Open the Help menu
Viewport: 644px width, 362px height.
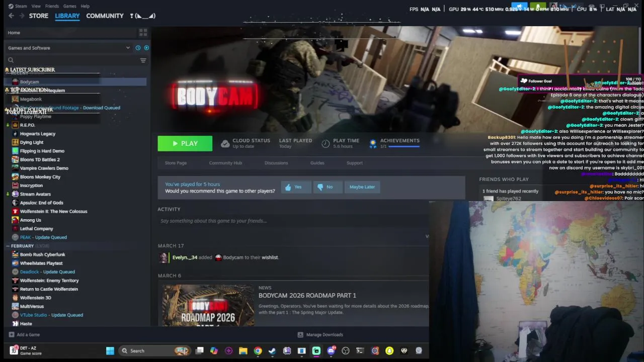(x=85, y=6)
